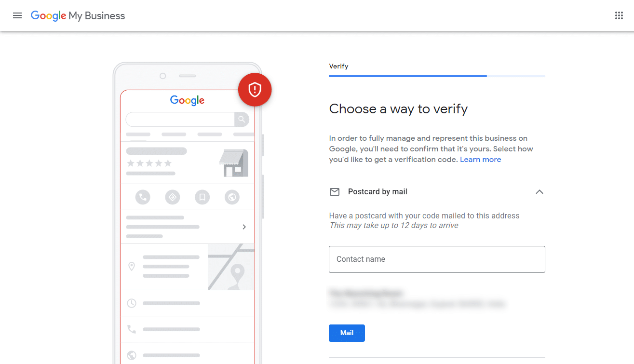The width and height of the screenshot is (634, 364).
Task: Collapse the Postcard by mail section
Action: coord(540,192)
